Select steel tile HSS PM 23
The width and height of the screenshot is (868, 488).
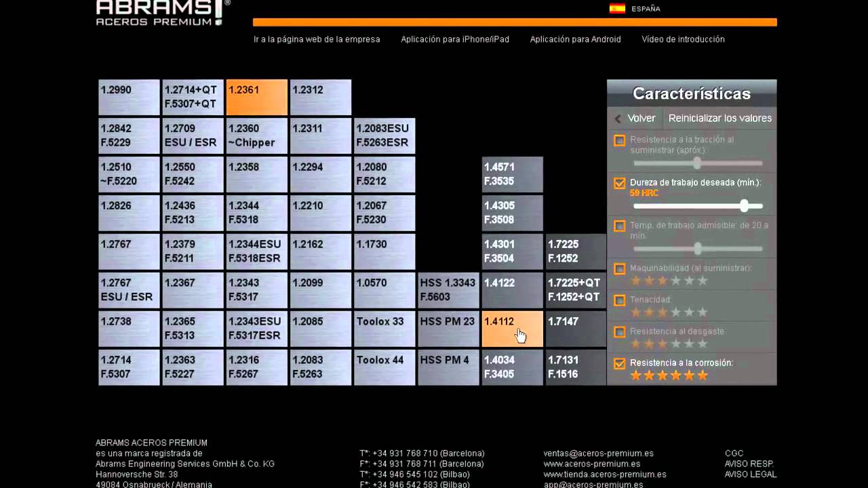(x=448, y=329)
